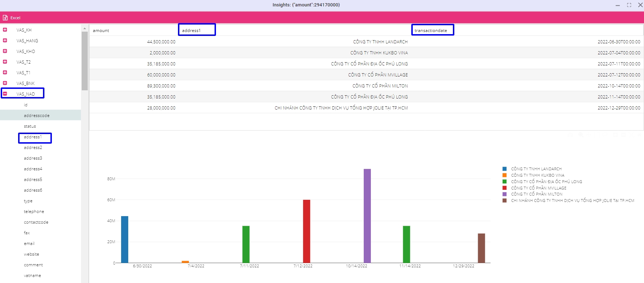Screen dimensions: 644x283
Task: Expand the VAS_HANG plus icon
Action: pyautogui.click(x=5, y=41)
